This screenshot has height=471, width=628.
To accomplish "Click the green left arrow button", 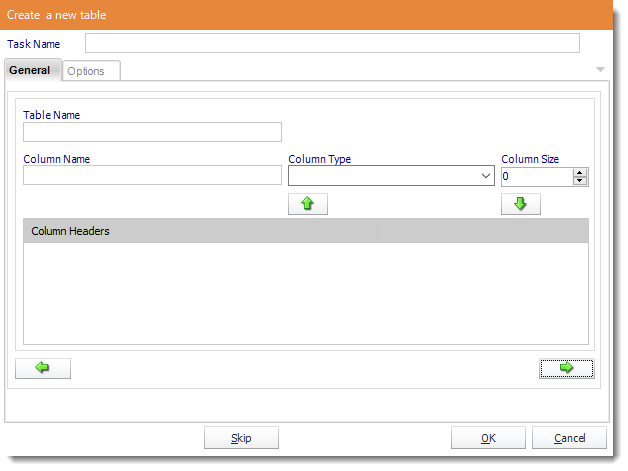I will coord(43,368).
